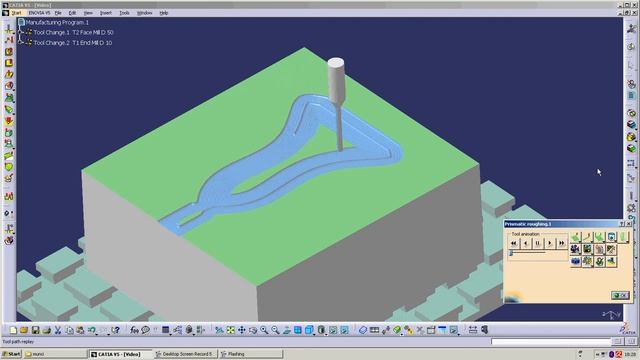This screenshot has width=640, height=360.
Task: Click the Normal View icon
Action: point(287,330)
